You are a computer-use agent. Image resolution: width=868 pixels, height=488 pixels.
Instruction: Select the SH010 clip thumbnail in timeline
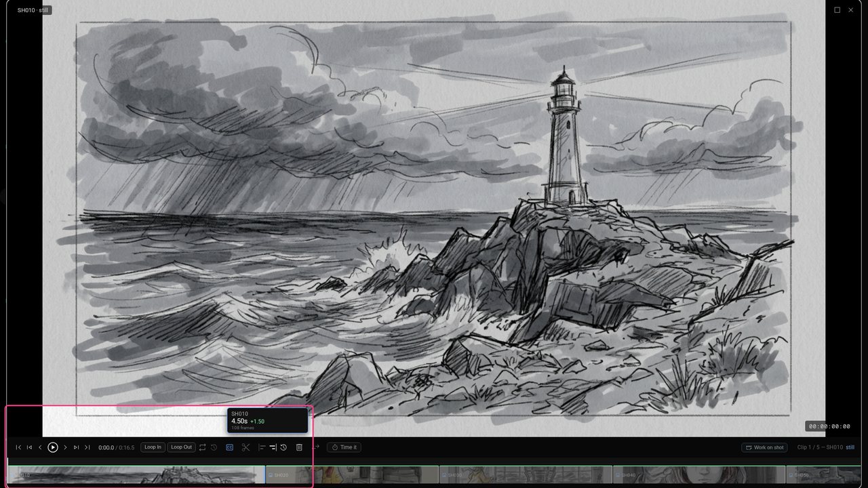tap(136, 475)
